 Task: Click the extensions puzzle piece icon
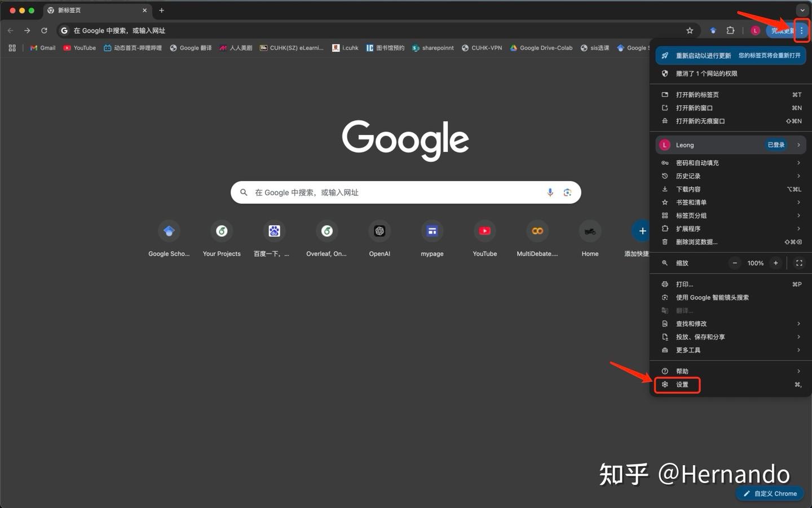point(730,30)
